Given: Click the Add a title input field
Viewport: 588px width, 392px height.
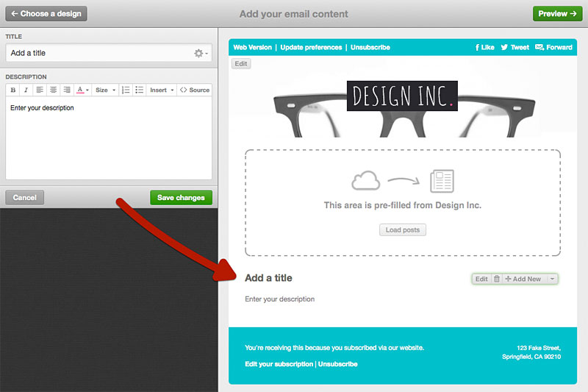Looking at the screenshot, I should coord(96,53).
